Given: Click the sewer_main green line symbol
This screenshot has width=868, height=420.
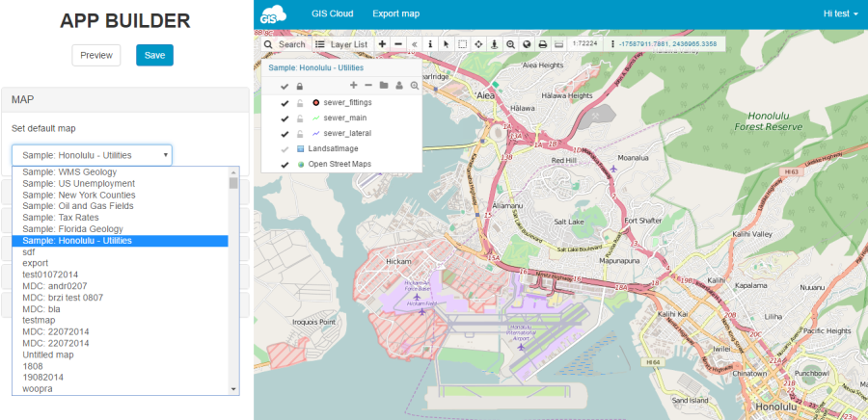Looking at the screenshot, I should (316, 118).
